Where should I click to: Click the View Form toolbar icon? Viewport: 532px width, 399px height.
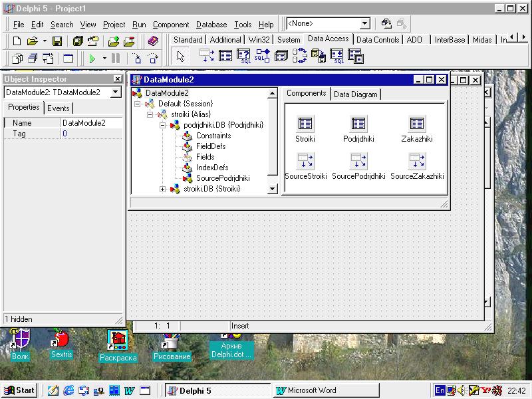(33, 59)
